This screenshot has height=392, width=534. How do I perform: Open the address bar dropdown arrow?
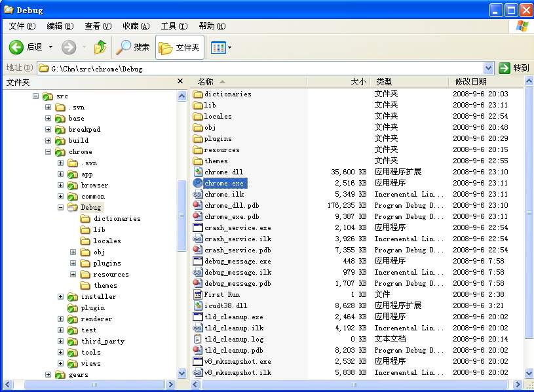click(x=489, y=68)
